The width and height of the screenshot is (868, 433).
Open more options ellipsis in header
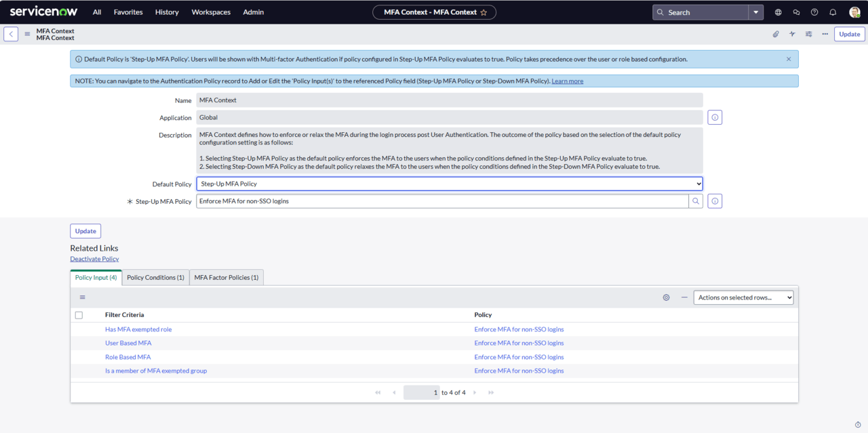point(825,34)
